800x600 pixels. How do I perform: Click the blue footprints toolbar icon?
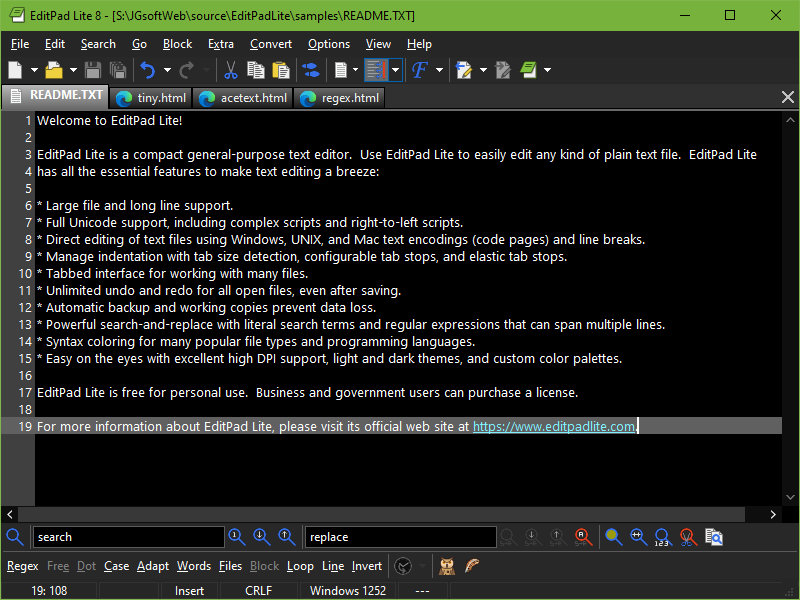click(x=310, y=70)
